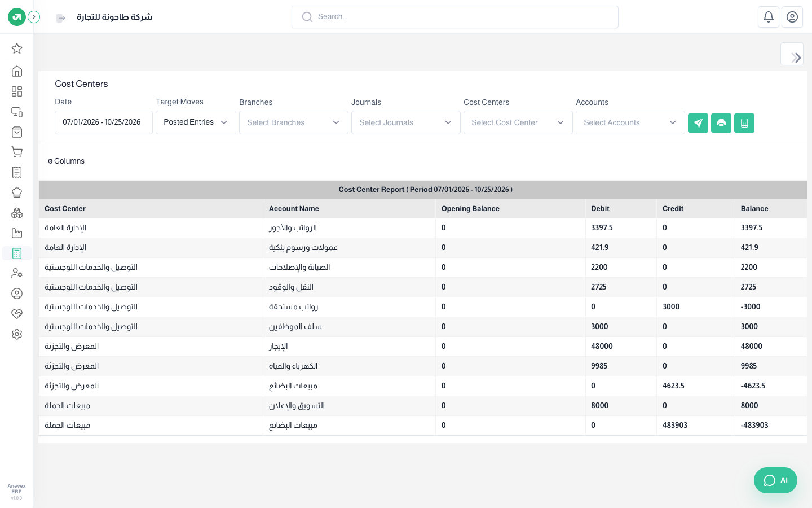Image resolution: width=812 pixels, height=508 pixels.
Task: Go to home icon in sidebar
Action: 17,71
